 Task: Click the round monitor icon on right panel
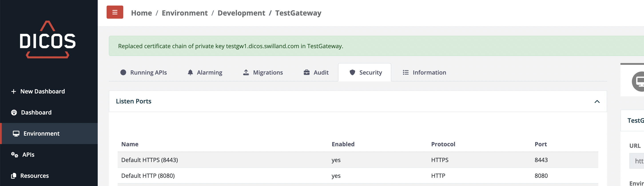tap(639, 81)
